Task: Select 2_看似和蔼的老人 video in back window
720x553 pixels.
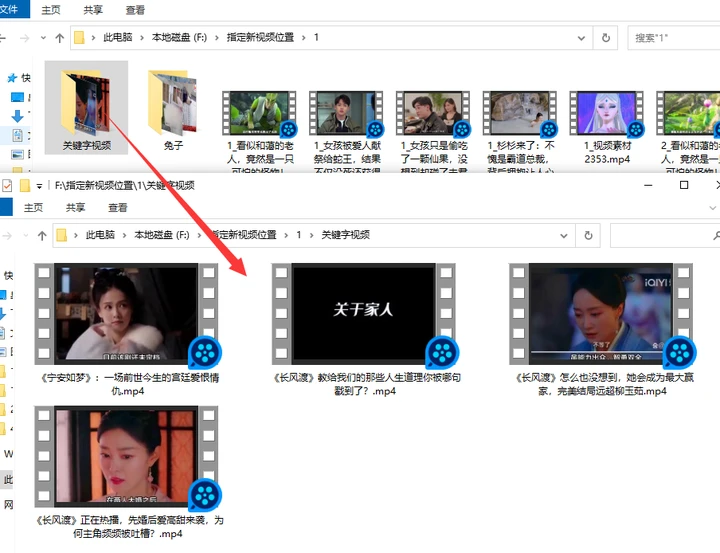Action: [x=689, y=131]
